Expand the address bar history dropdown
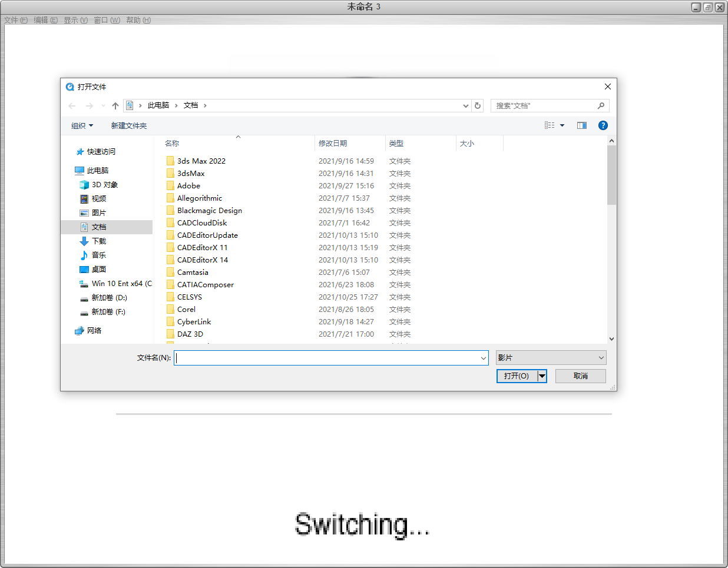Screen dimensions: 728x568 tap(466, 106)
